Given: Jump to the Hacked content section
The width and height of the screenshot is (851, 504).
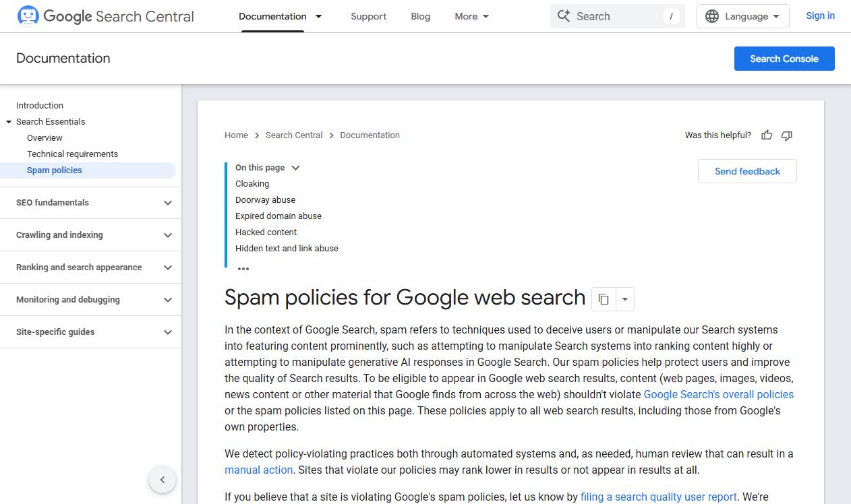Looking at the screenshot, I should click(x=266, y=232).
